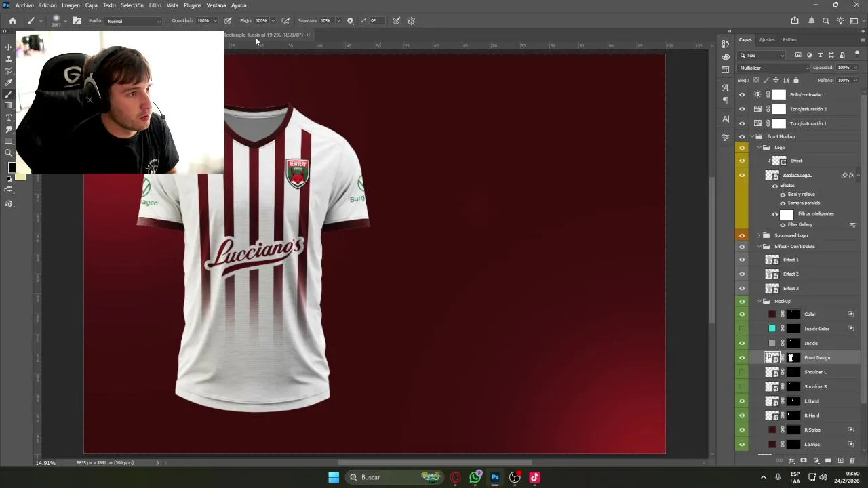Viewport: 868px width, 488px height.
Task: Click the Collar layer color thumbnail
Action: click(x=772, y=314)
